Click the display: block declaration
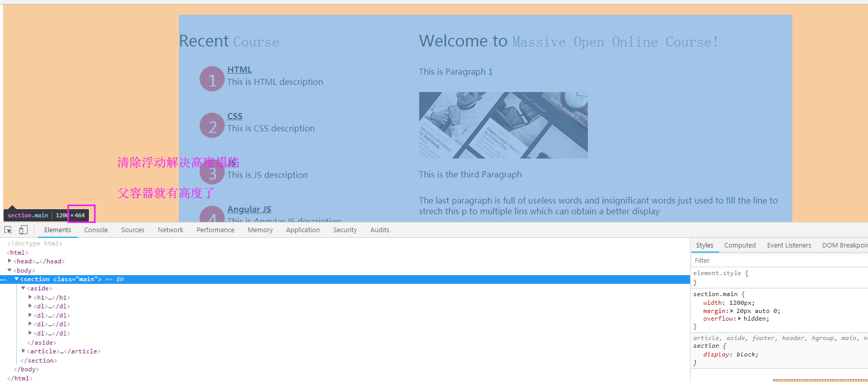The image size is (868, 382). pos(730,355)
